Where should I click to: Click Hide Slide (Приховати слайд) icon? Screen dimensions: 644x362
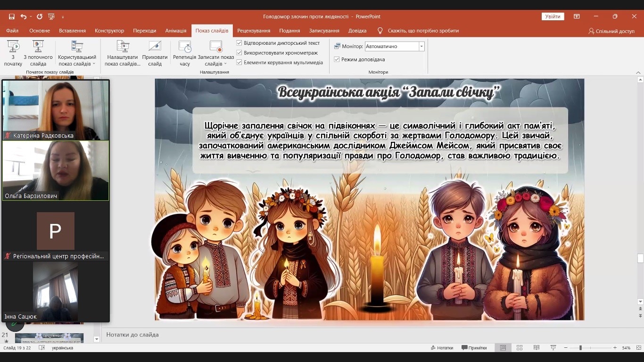pyautogui.click(x=155, y=47)
